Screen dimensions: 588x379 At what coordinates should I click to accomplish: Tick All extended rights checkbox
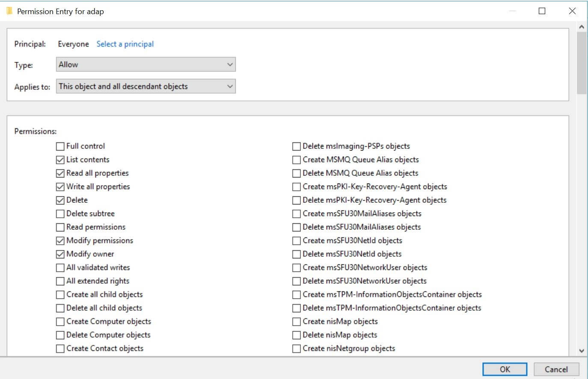(x=60, y=281)
